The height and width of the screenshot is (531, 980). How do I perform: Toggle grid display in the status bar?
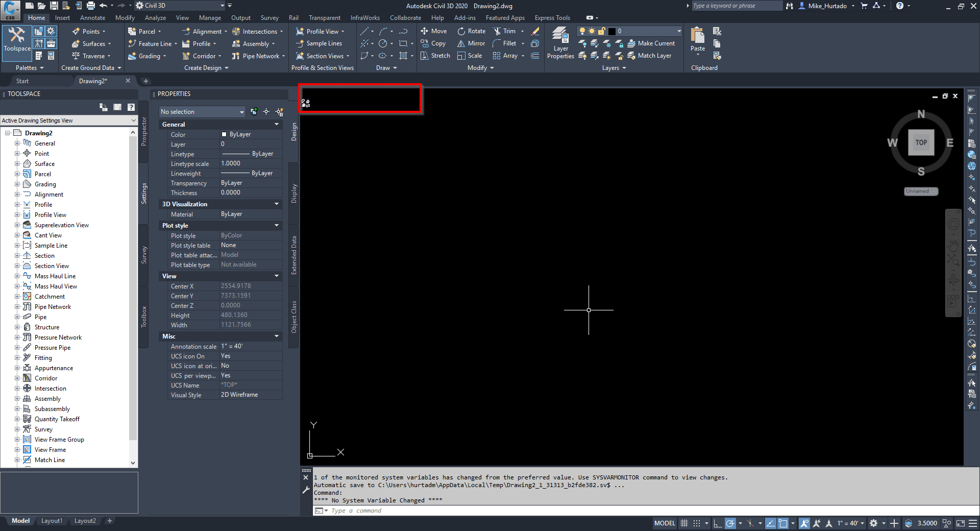[x=684, y=523]
